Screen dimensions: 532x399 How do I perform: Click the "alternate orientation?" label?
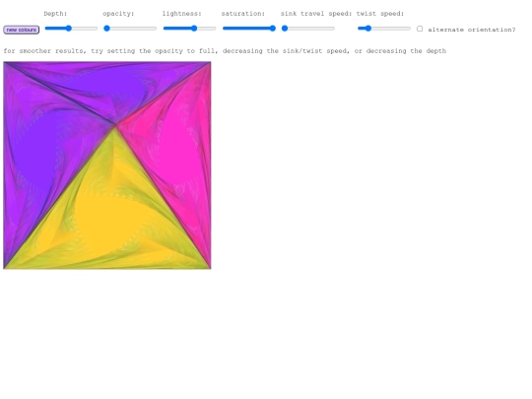pyautogui.click(x=472, y=30)
